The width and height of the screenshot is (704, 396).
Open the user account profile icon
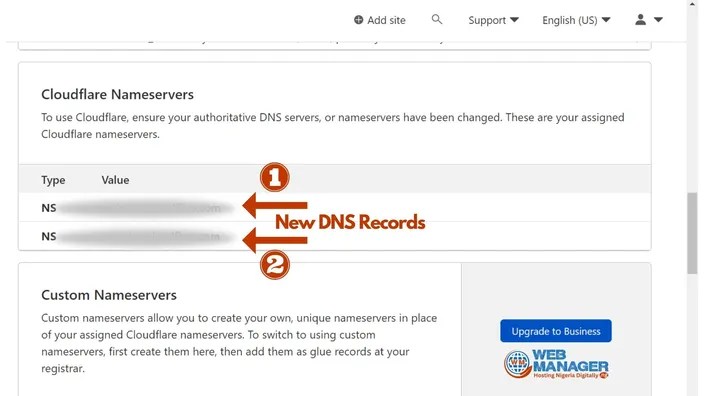640,19
